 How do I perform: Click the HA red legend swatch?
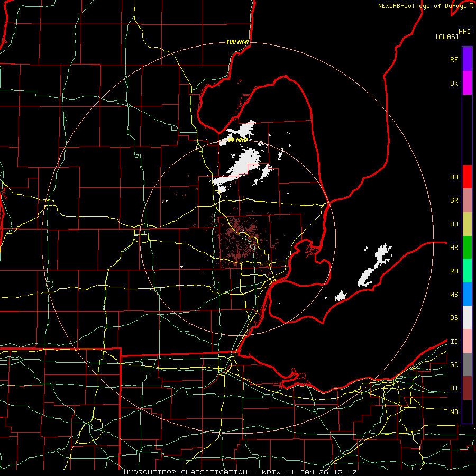pyautogui.click(x=467, y=177)
